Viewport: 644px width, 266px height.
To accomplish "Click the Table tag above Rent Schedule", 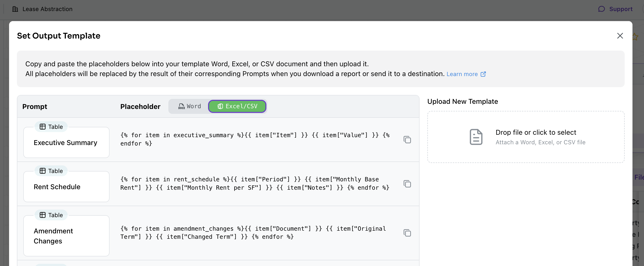I will click(51, 171).
